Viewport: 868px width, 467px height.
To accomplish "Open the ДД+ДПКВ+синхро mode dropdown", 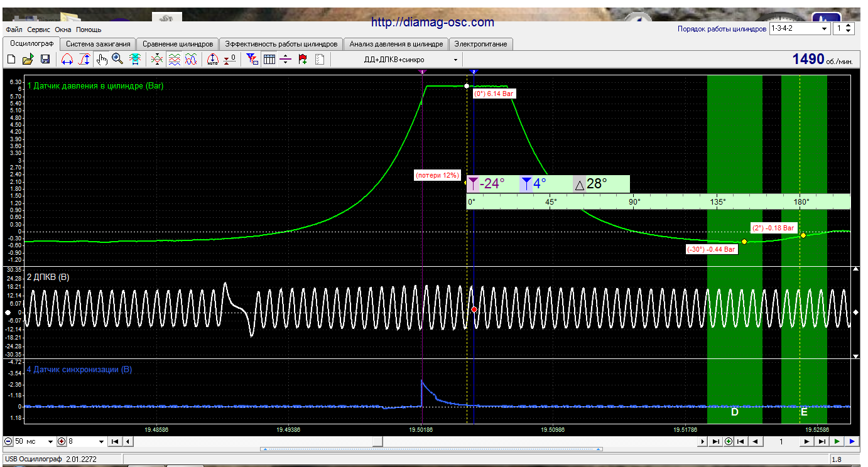I will [x=411, y=60].
